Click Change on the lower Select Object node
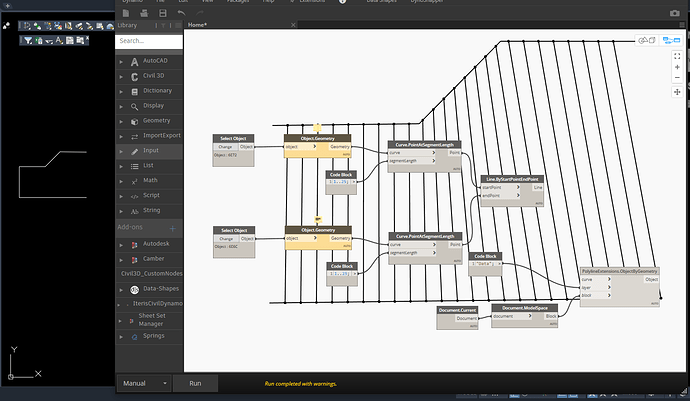The width and height of the screenshot is (690, 401). point(226,239)
